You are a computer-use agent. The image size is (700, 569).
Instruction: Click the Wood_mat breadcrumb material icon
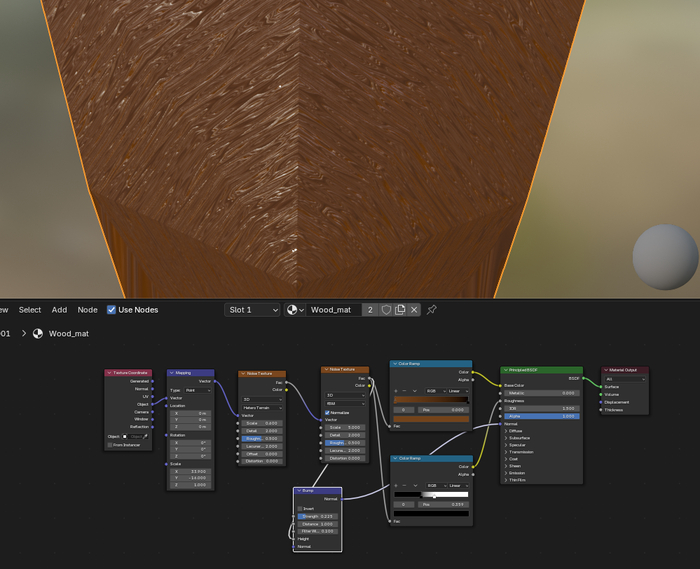point(38,334)
